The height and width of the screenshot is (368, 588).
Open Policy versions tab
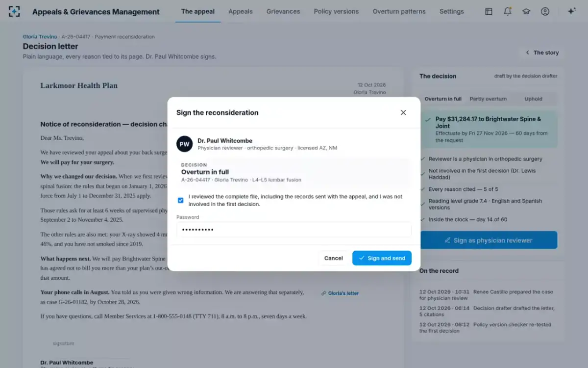pyautogui.click(x=336, y=11)
